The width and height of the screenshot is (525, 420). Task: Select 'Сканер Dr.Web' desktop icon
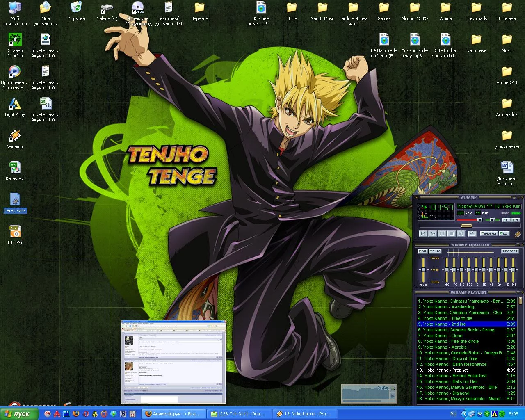click(x=15, y=46)
